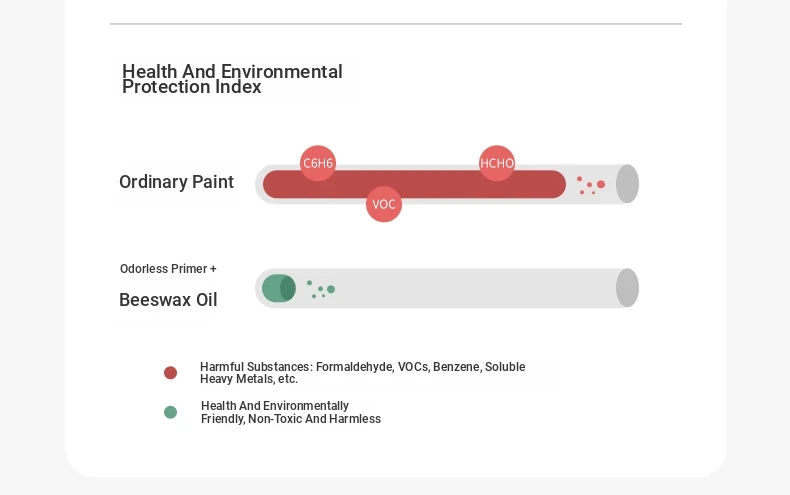Select the red harmful substances legend dot
Screen dimensions: 790x495
(170, 373)
